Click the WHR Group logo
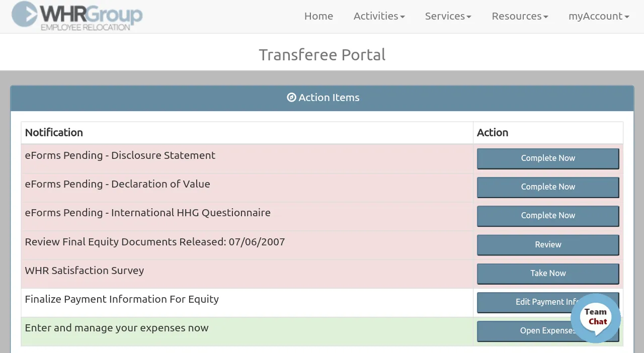This screenshot has width=644, height=353. pyautogui.click(x=77, y=16)
